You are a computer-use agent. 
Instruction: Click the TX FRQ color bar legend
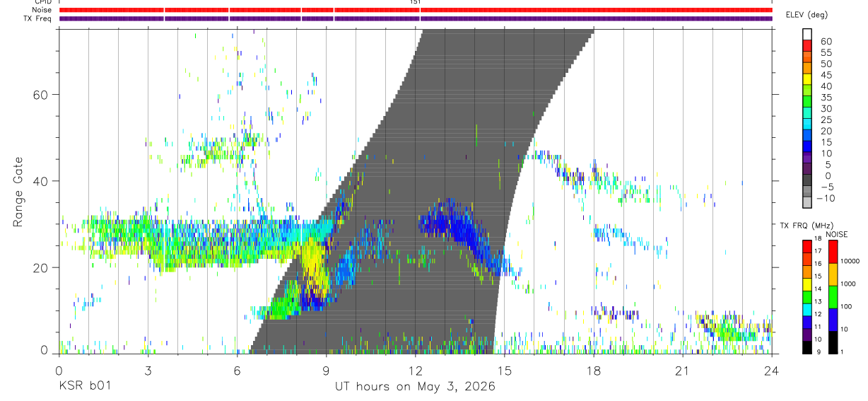click(807, 297)
